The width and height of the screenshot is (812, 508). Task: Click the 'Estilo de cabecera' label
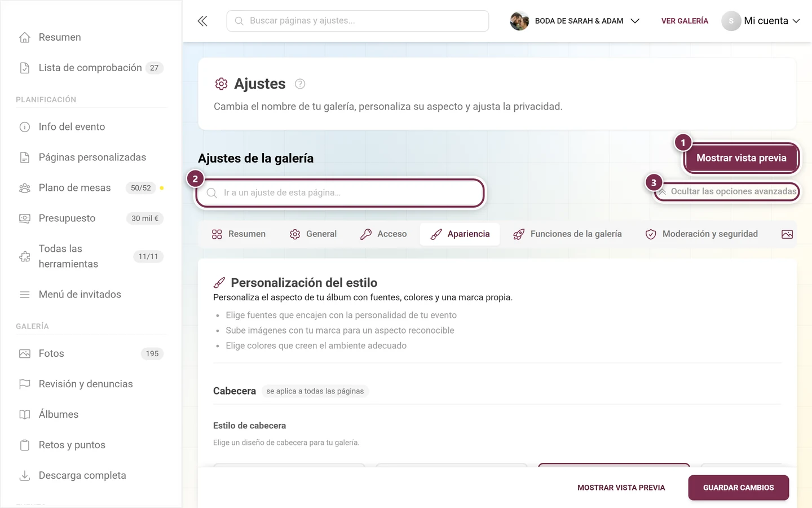[249, 426]
